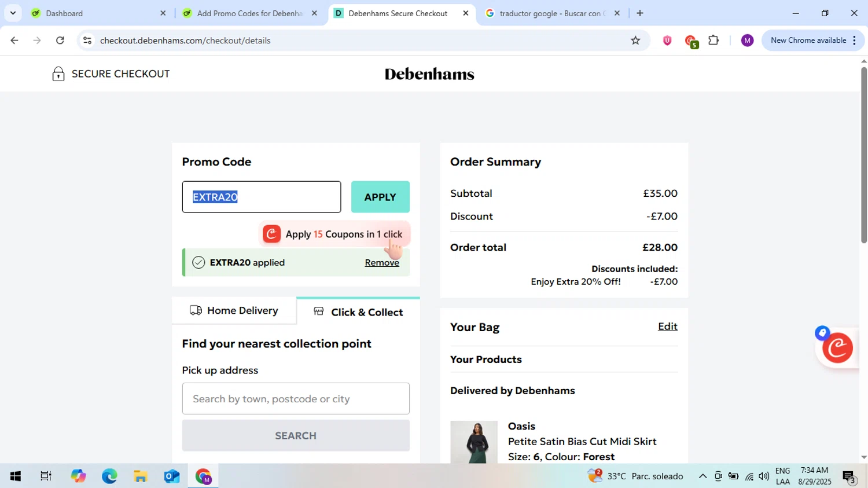Click the EXTRA20 applied checkmark icon
The height and width of the screenshot is (488, 868).
198,263
